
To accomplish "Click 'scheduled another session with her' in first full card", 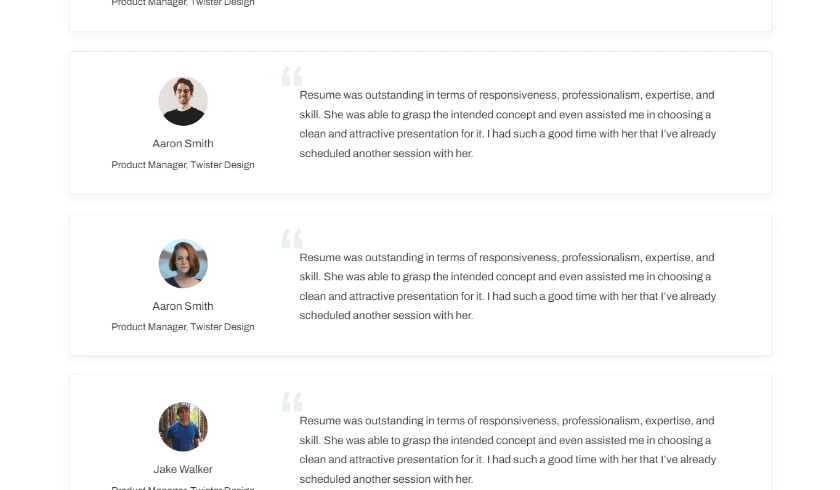I will tap(386, 153).
